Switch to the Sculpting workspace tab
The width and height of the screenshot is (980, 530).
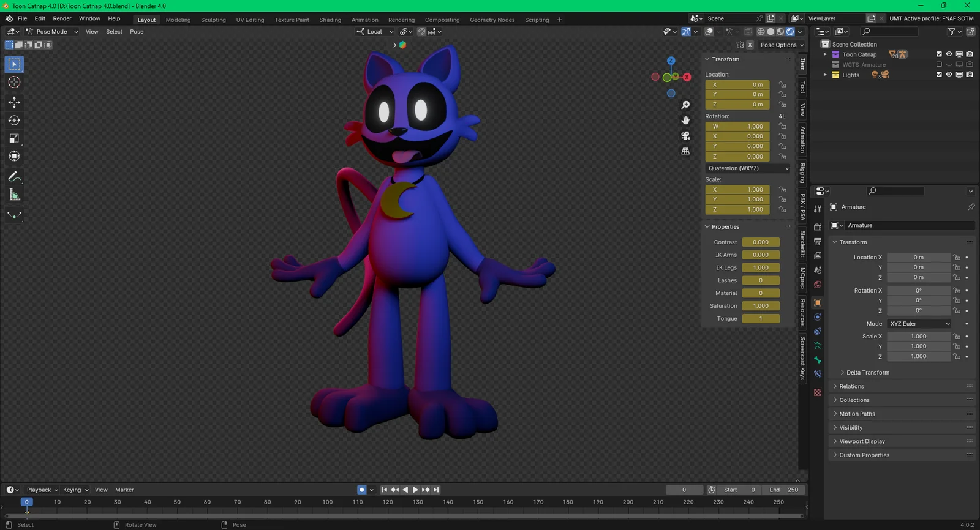click(213, 20)
